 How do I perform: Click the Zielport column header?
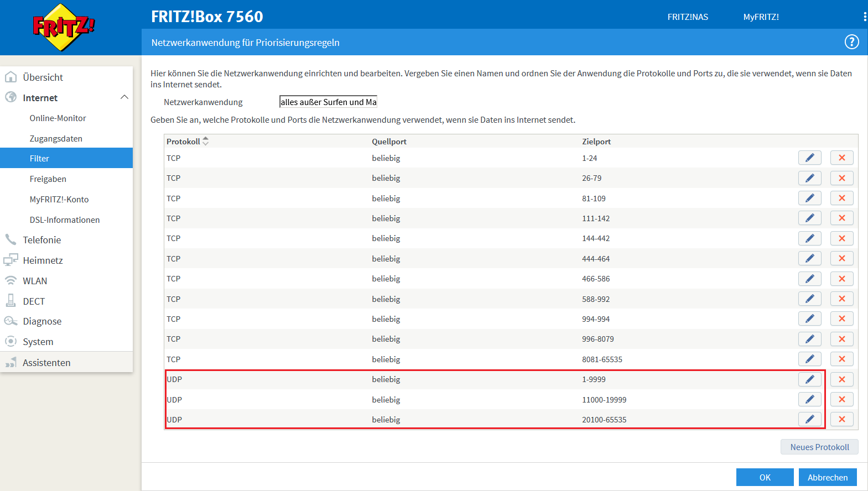(x=596, y=142)
